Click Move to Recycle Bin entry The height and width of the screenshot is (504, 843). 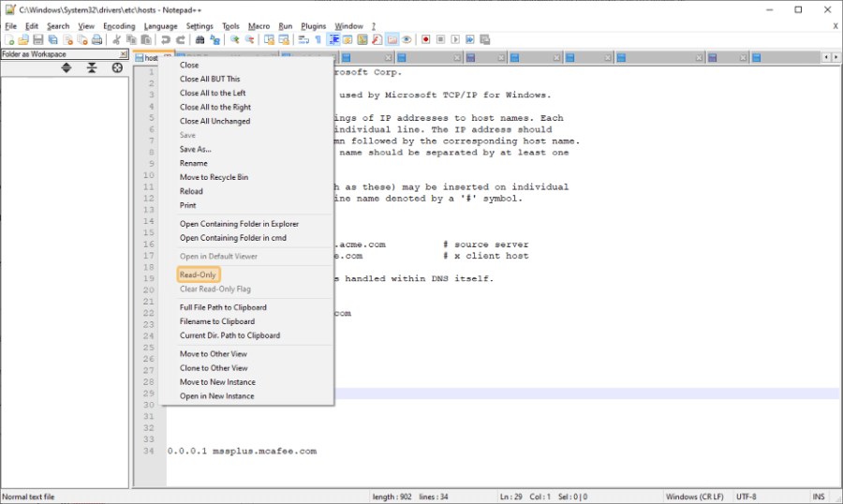click(x=214, y=177)
